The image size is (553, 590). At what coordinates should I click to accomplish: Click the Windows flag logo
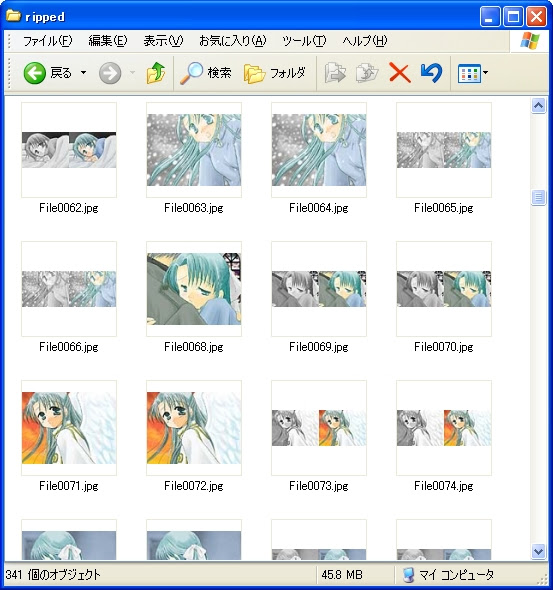pyautogui.click(x=530, y=41)
